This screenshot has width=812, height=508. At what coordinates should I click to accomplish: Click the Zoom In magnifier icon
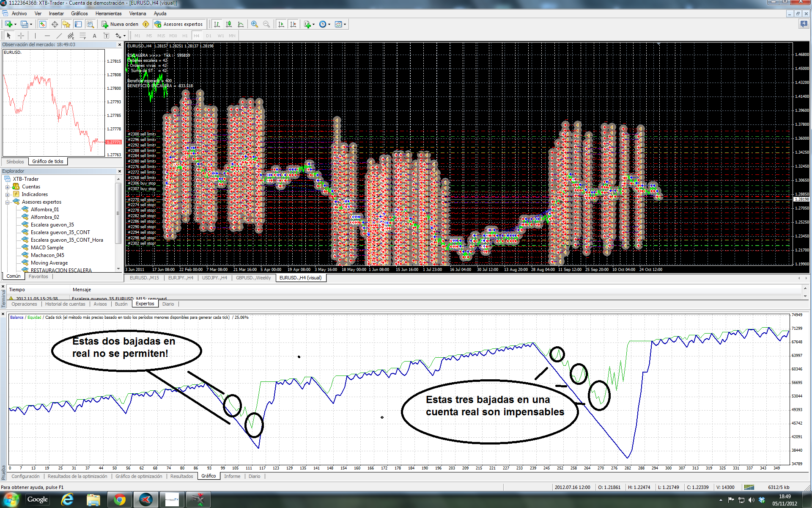254,24
